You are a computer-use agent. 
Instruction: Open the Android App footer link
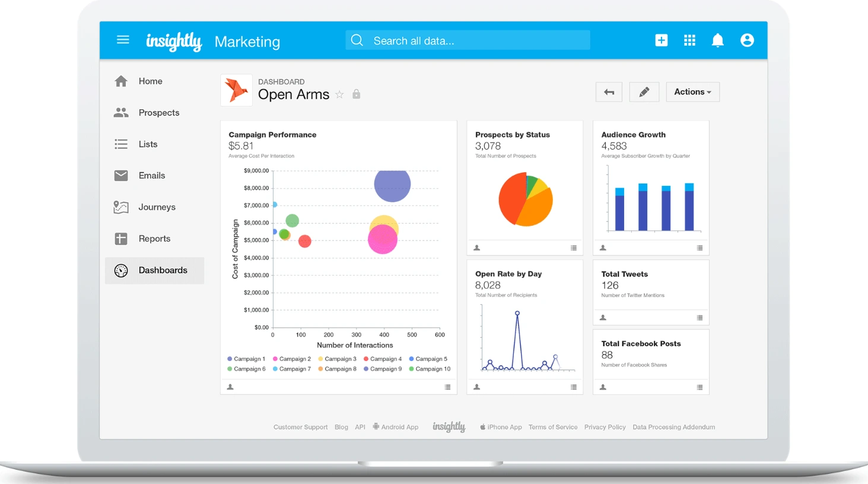pyautogui.click(x=396, y=427)
